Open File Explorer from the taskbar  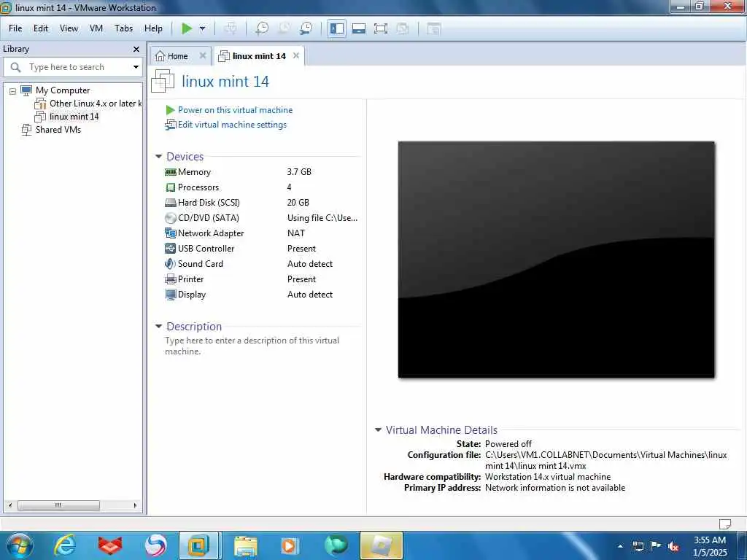246,545
